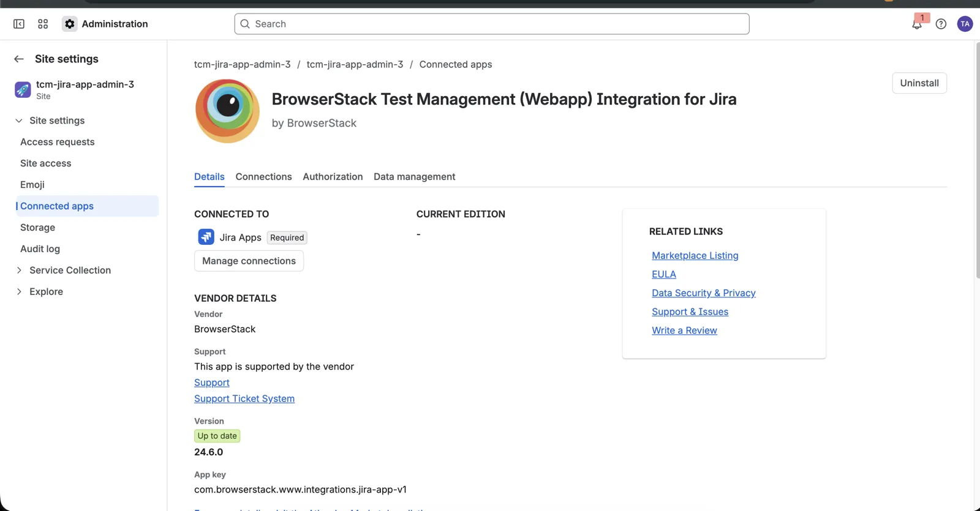The image size is (980, 511).
Task: Open Support & Issues link
Action: click(690, 312)
